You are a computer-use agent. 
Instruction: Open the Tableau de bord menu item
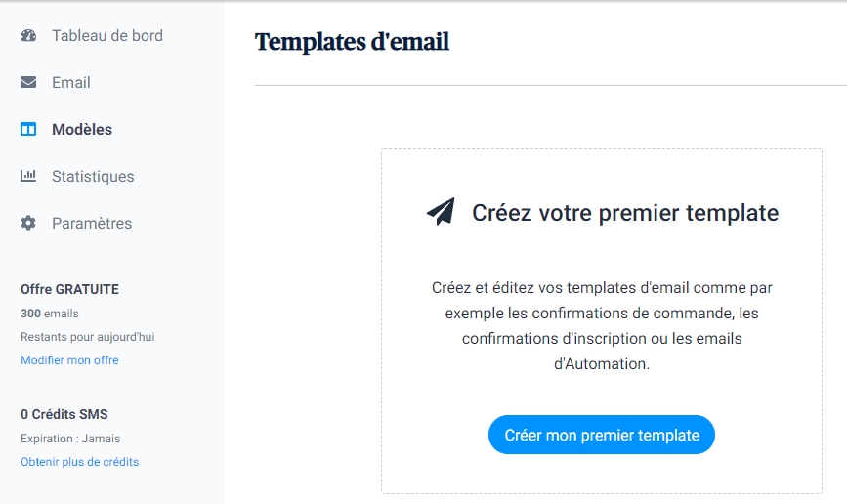click(107, 36)
